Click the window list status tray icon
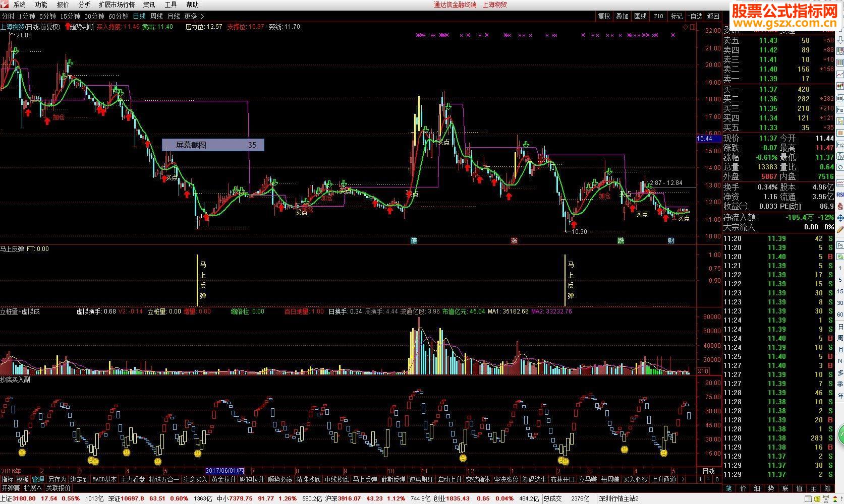This screenshot has height=504, width=844. pos(808,498)
